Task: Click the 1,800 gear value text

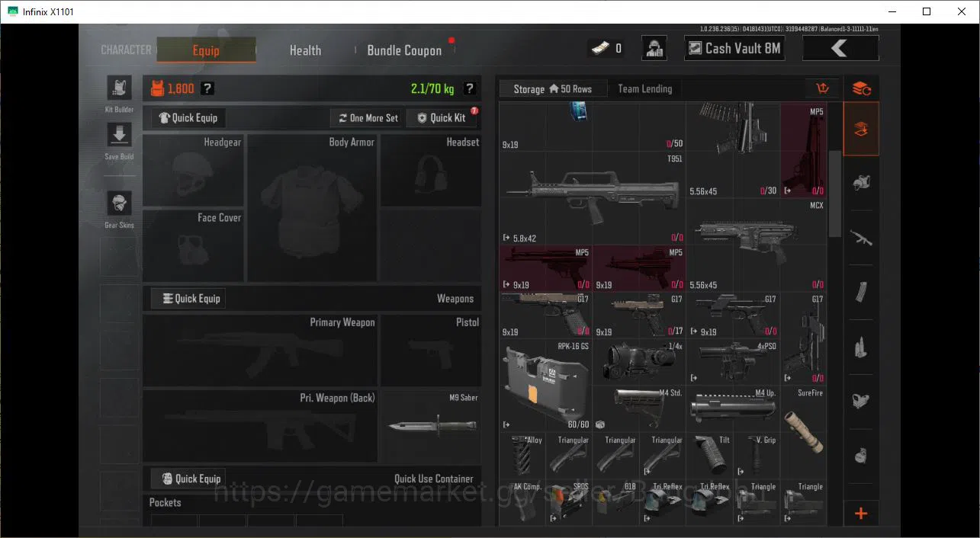Action: point(181,88)
